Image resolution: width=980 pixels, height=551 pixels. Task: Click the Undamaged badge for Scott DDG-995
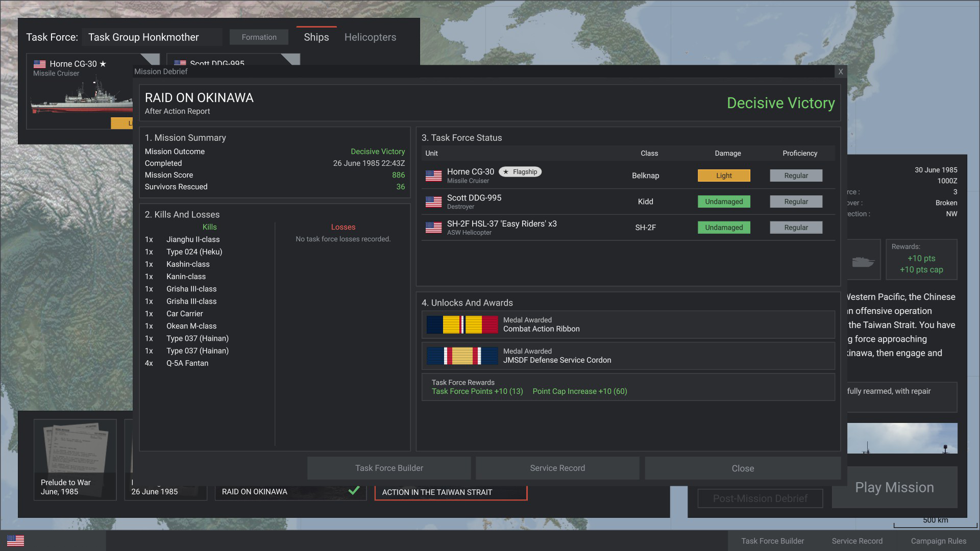click(x=724, y=202)
